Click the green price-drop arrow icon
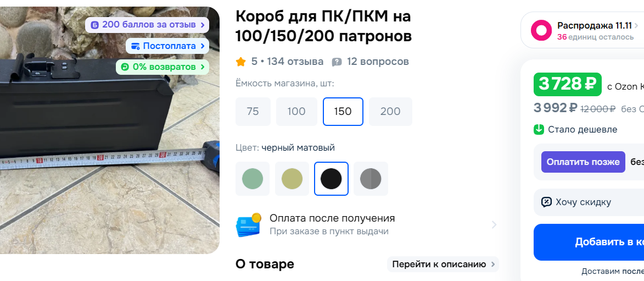644x281 pixels. click(x=539, y=129)
